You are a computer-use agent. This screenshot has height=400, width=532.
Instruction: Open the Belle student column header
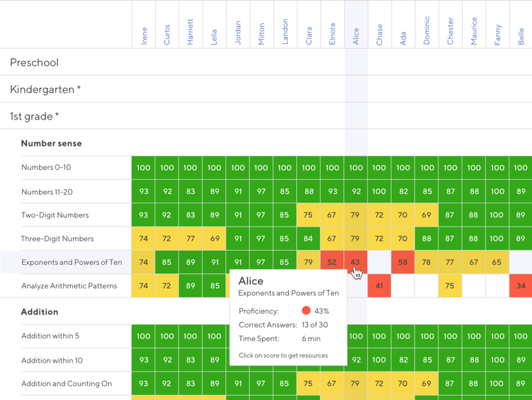[x=521, y=35]
